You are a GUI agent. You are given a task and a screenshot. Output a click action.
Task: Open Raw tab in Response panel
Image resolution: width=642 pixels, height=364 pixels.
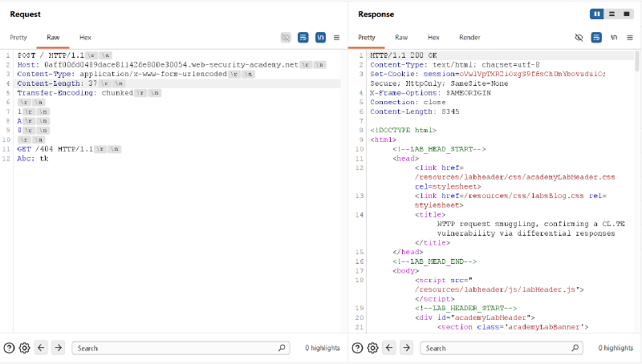click(x=401, y=38)
